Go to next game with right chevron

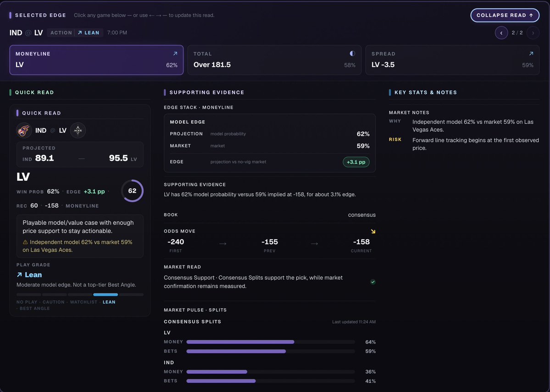pyautogui.click(x=533, y=33)
